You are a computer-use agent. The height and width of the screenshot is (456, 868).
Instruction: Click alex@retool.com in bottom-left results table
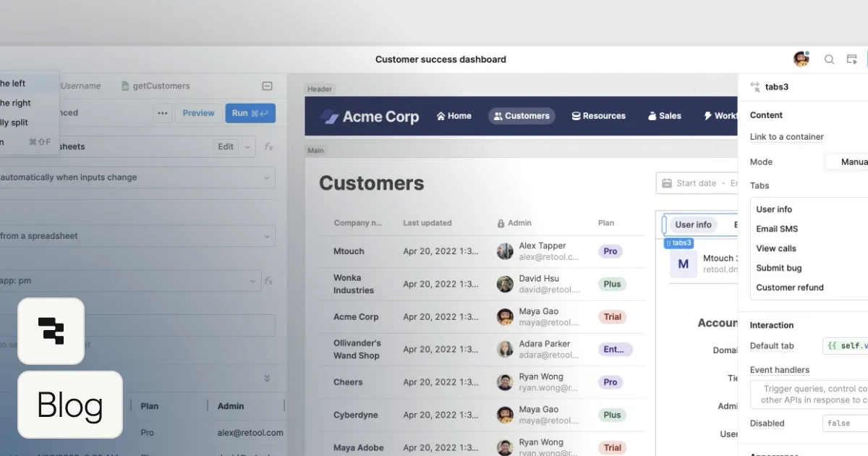(x=250, y=433)
